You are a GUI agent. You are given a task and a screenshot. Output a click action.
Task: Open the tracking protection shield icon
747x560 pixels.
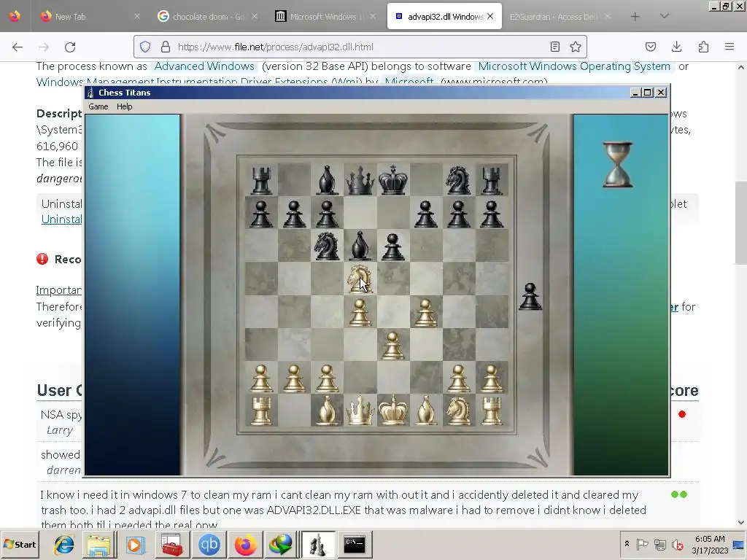(x=145, y=47)
